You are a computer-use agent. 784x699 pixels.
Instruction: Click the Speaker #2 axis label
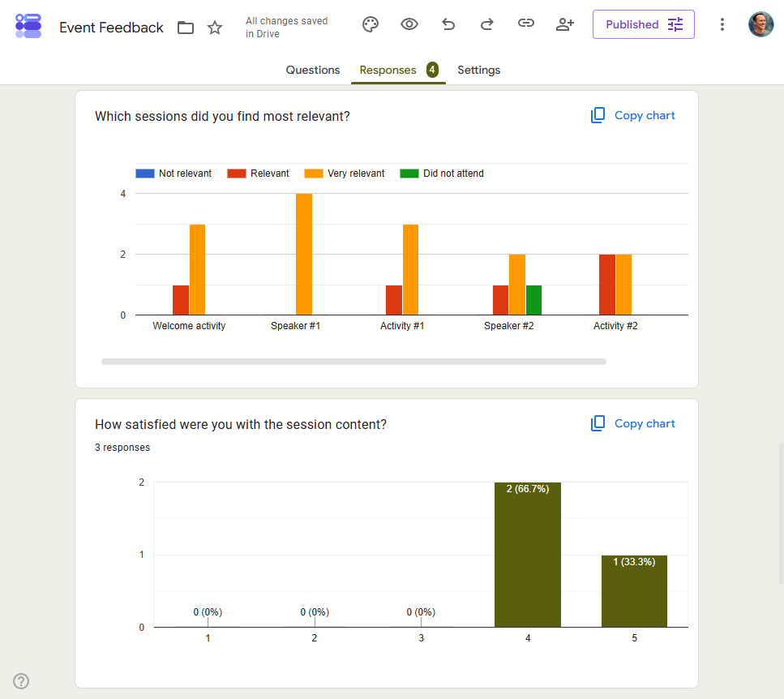coord(508,326)
